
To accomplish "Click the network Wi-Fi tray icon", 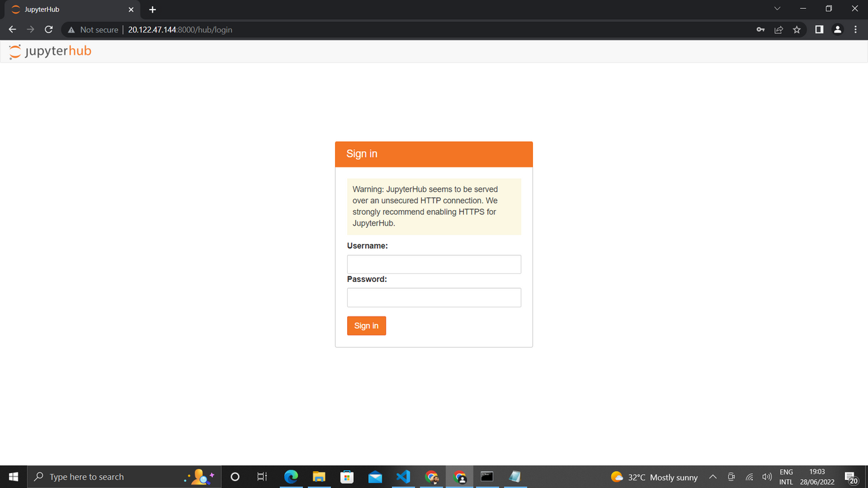I will tap(749, 477).
